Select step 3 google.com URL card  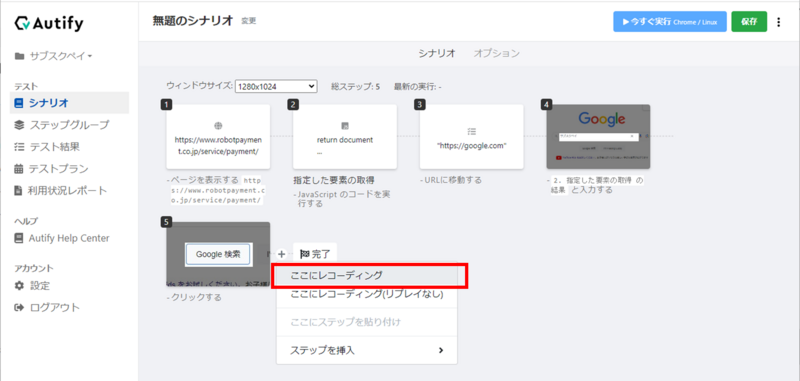[x=471, y=137]
